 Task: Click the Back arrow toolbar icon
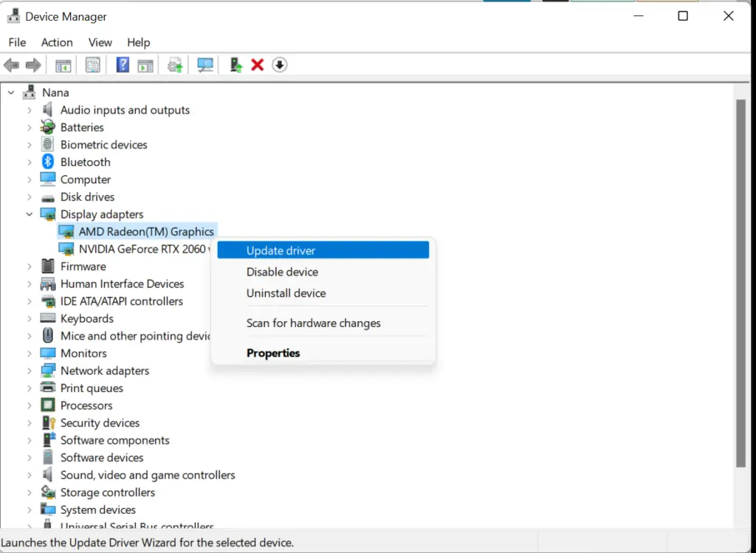coord(12,65)
